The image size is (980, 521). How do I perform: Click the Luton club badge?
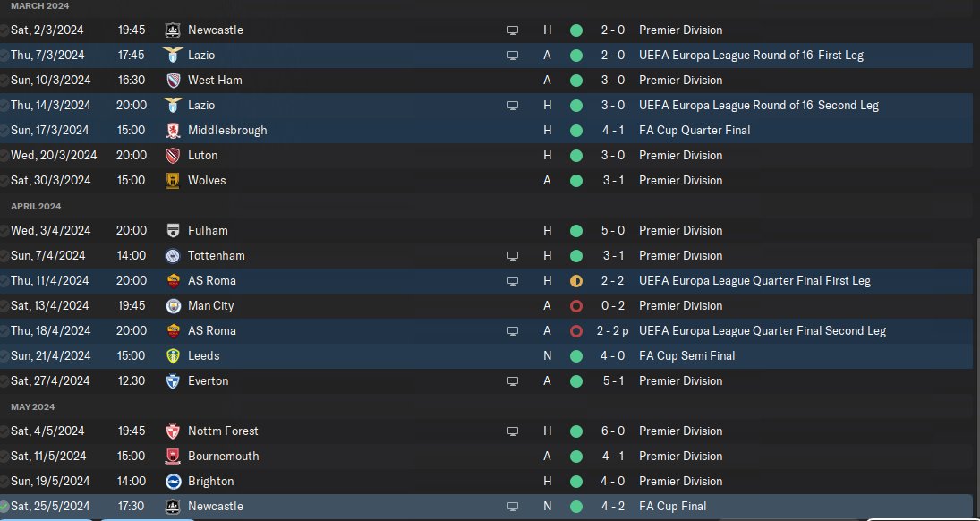tap(173, 155)
